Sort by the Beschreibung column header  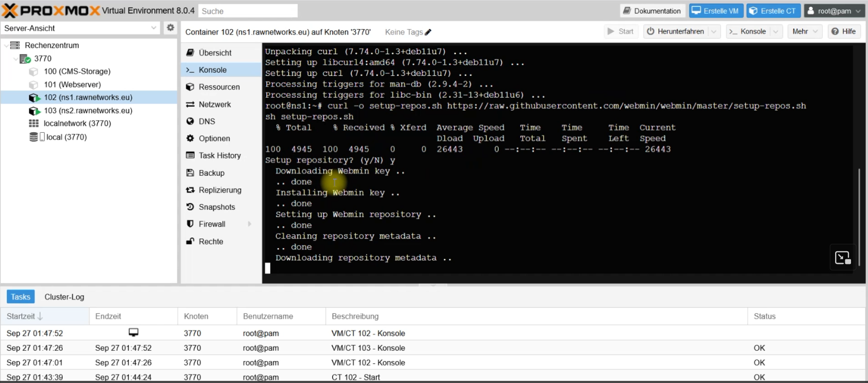536,316
